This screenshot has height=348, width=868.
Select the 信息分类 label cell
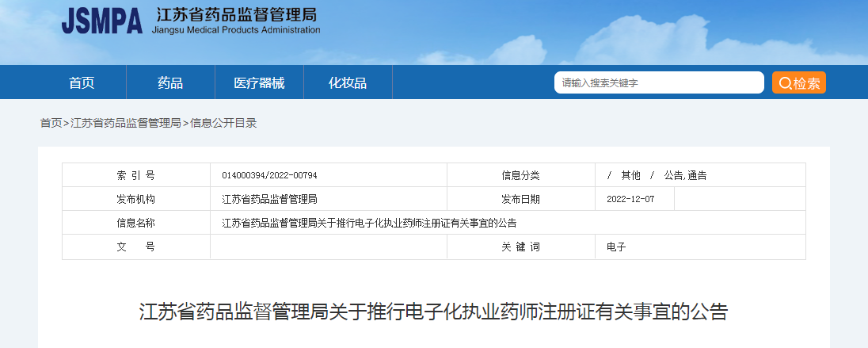coord(520,176)
